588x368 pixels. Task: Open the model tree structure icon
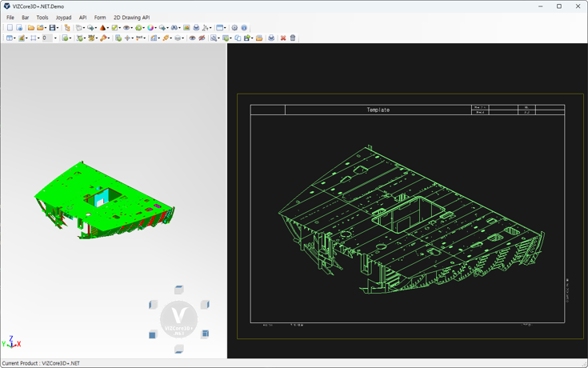tap(67, 27)
